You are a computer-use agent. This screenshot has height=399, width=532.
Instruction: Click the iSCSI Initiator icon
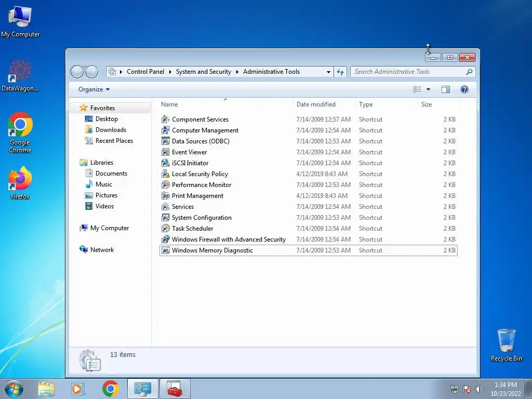pyautogui.click(x=165, y=163)
